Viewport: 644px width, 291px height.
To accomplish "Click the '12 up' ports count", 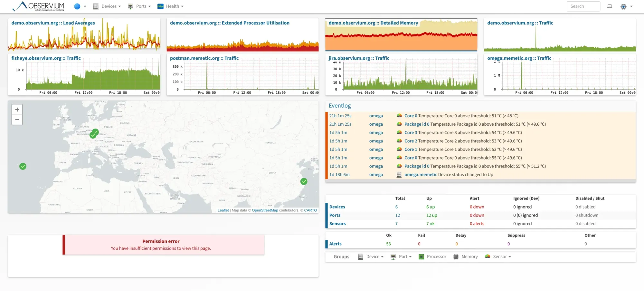I will coord(432,215).
